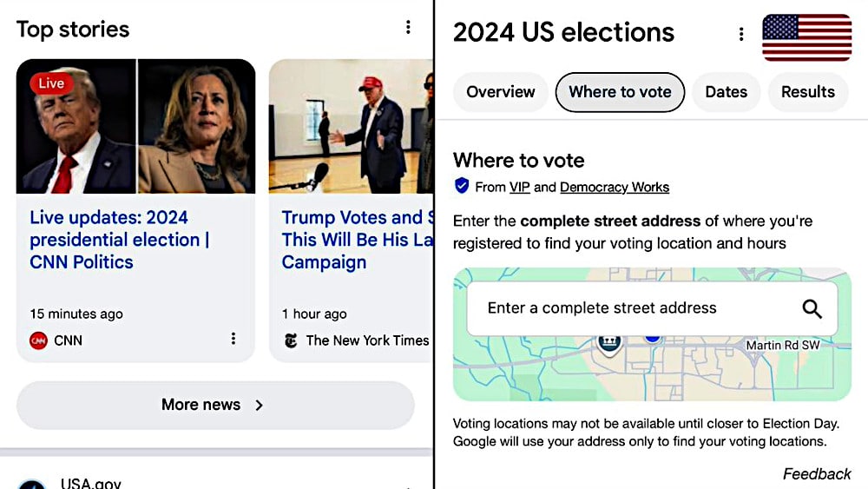Click the CNN logo icon

click(38, 340)
